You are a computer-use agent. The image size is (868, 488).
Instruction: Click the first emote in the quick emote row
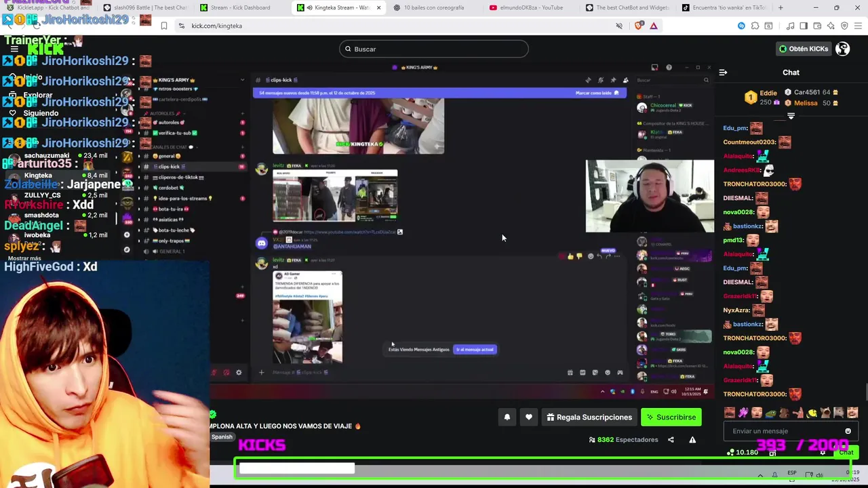[730, 412]
